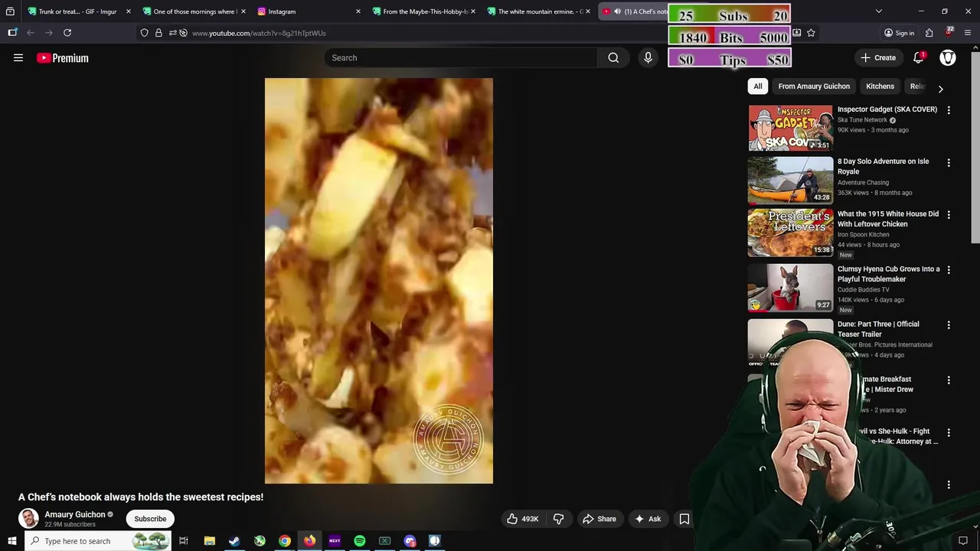Viewport: 980px width, 551px height.
Task: Open Firefox extensions puzzle icon
Action: 929,33
